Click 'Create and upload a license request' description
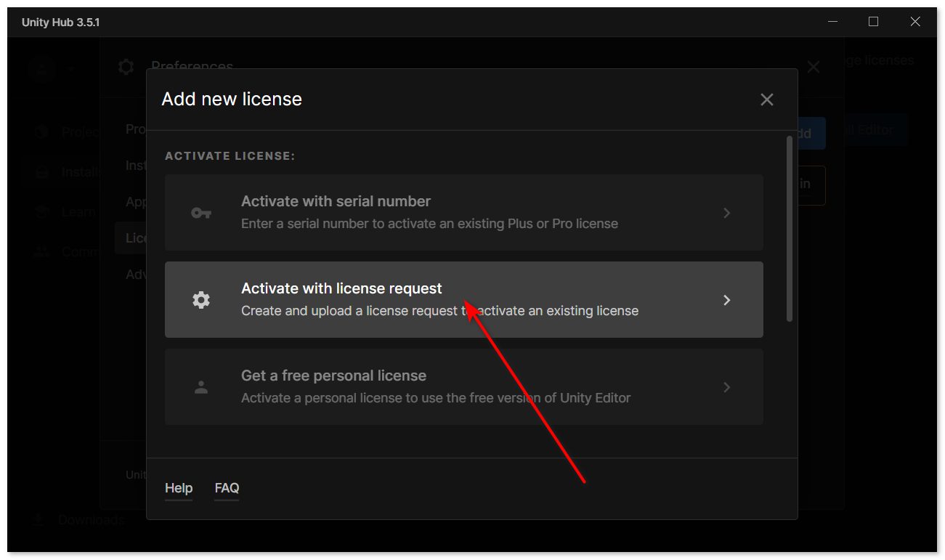The width and height of the screenshot is (945, 560). (439, 311)
